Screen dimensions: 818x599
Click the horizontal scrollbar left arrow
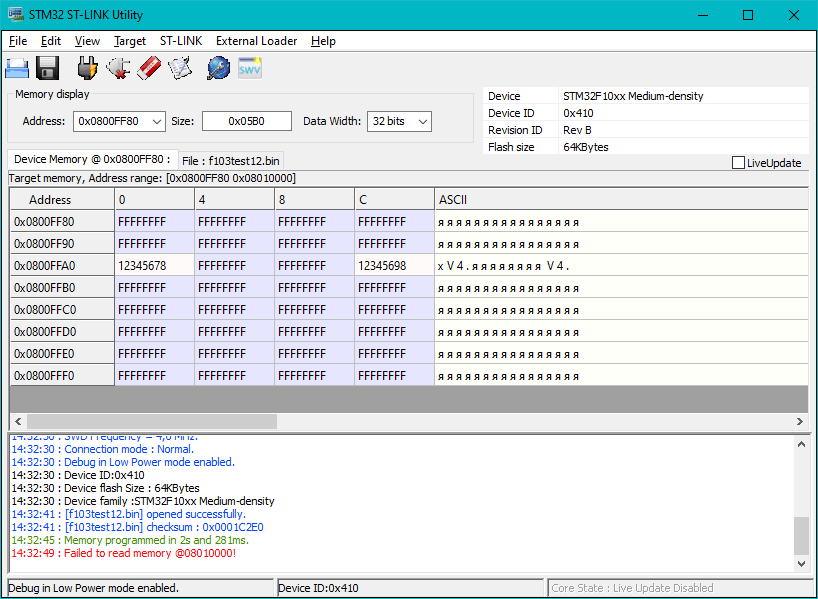point(18,421)
